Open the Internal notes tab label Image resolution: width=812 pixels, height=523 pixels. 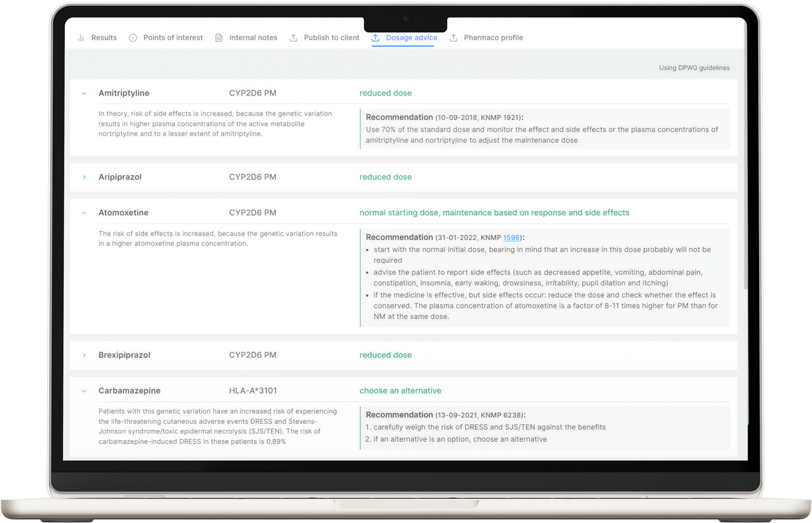pyautogui.click(x=253, y=38)
